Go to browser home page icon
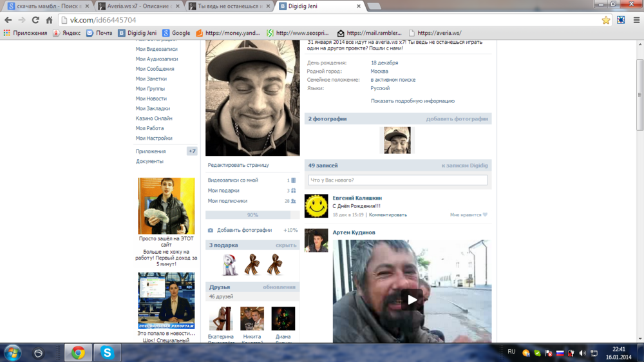Viewport: 644px width, 362px height. click(49, 20)
